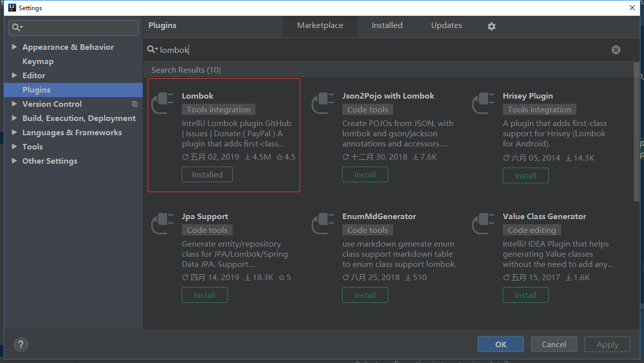Close the Settings dialog window
Screen dimensions: 644x363
click(x=632, y=8)
